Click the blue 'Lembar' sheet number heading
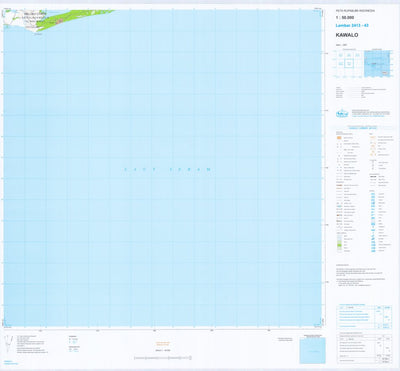 352,25
